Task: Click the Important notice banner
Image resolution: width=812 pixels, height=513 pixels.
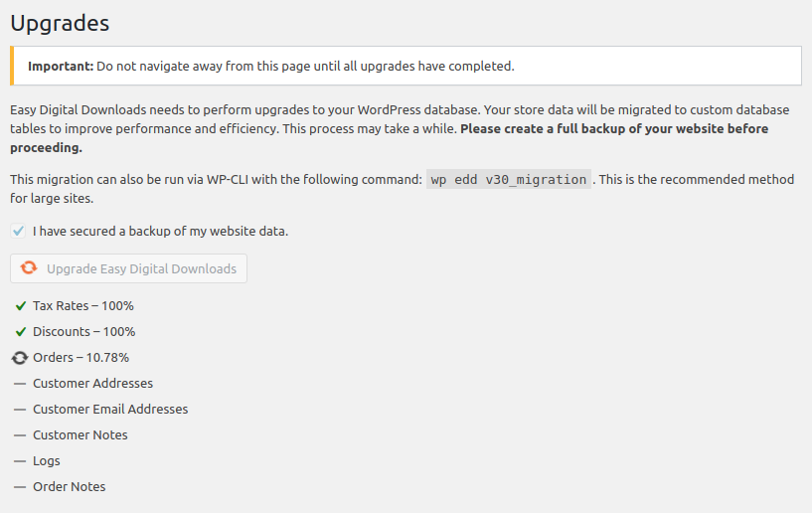Action: click(406, 67)
